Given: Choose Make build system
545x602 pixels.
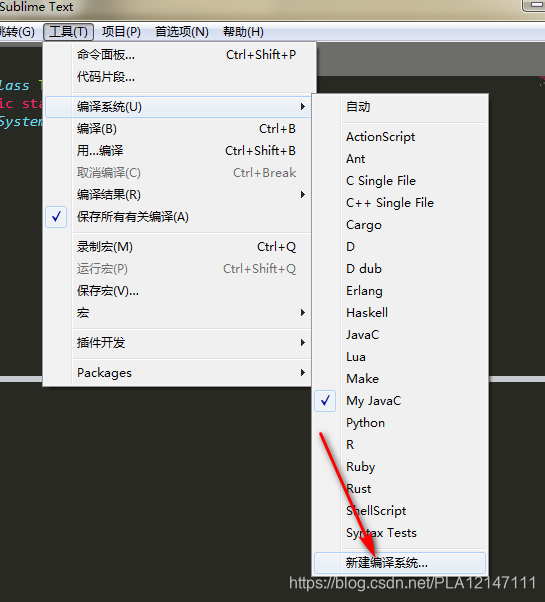Looking at the screenshot, I should click(400, 379).
